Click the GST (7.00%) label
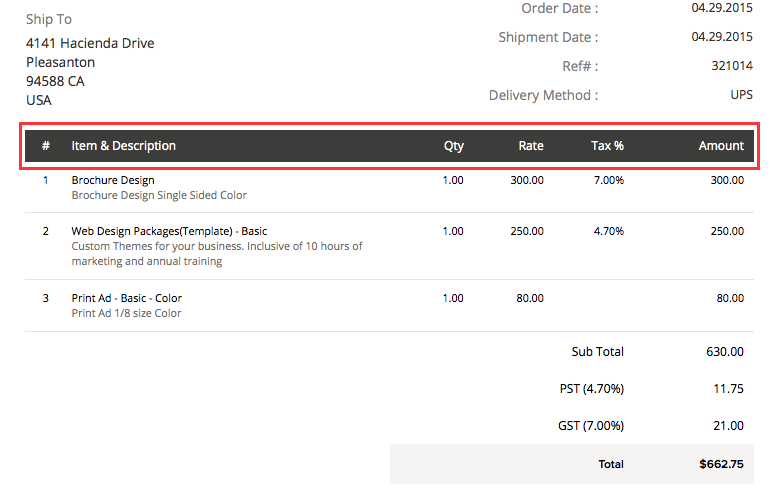 point(590,426)
